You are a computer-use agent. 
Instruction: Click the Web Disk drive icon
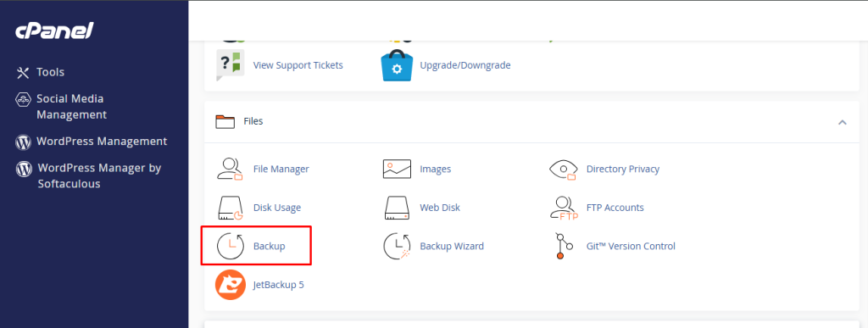tap(397, 208)
